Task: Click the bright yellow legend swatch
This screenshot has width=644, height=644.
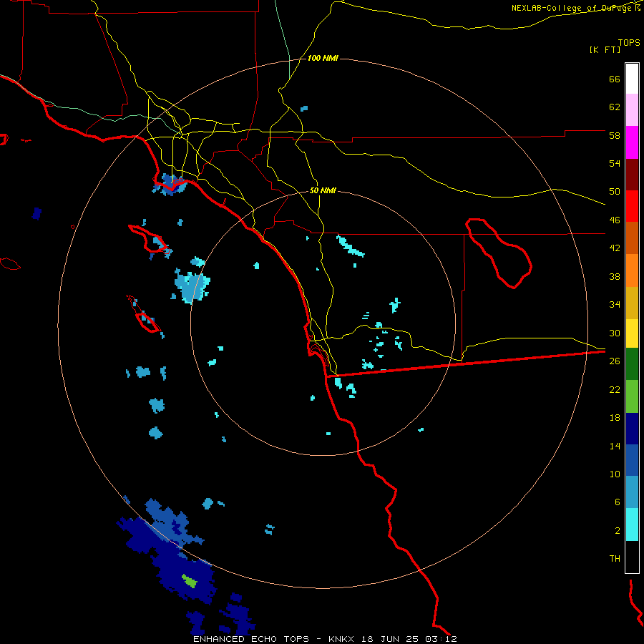Action: 632,333
